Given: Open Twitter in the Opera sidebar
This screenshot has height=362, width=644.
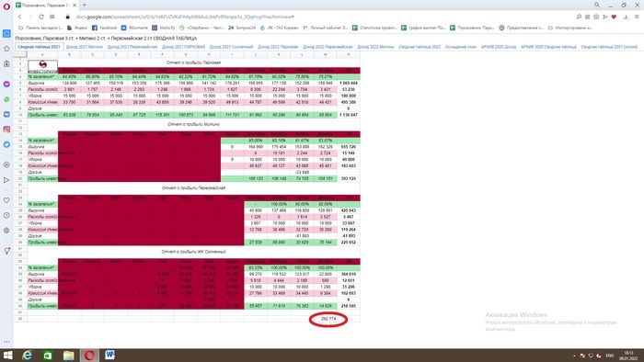Looking at the screenshot, I should pos(6,144).
